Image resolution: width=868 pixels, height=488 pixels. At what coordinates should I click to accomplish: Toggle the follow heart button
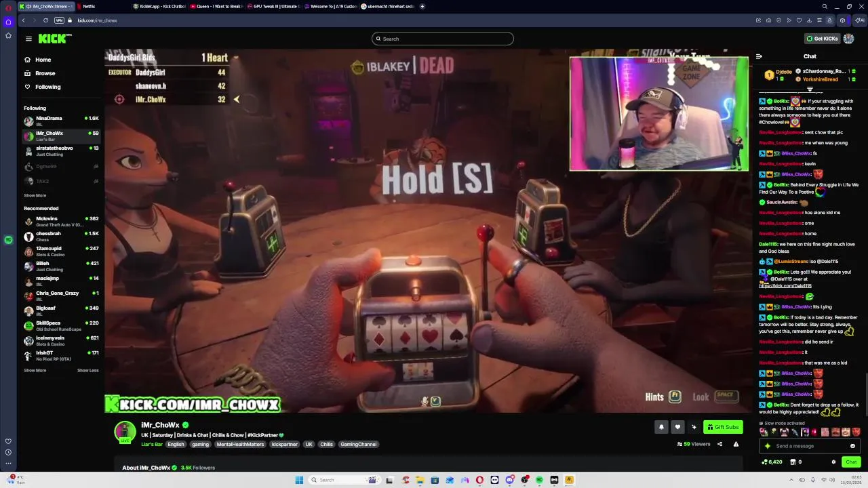pyautogui.click(x=677, y=427)
